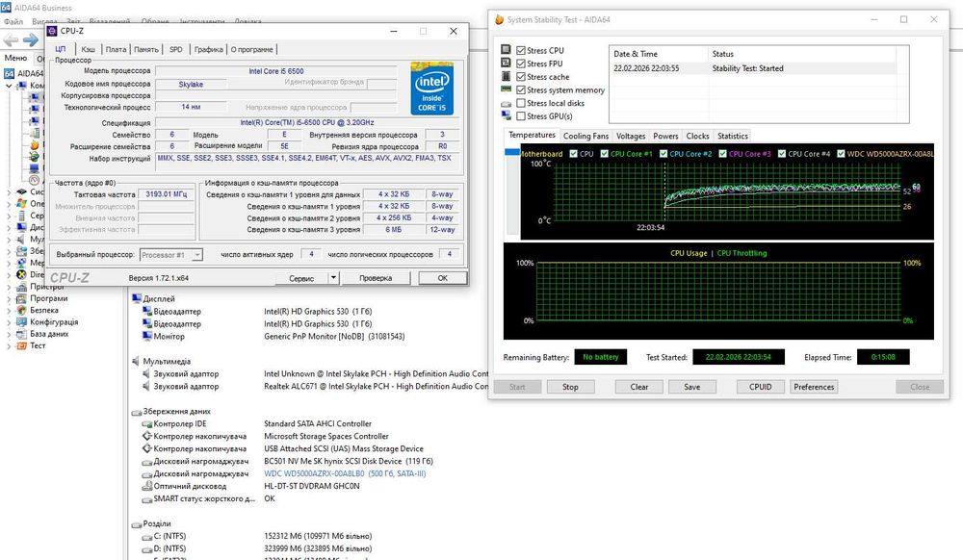963x560 pixels.
Task: Click the CPU-Z title bar icon
Action: tap(52, 31)
